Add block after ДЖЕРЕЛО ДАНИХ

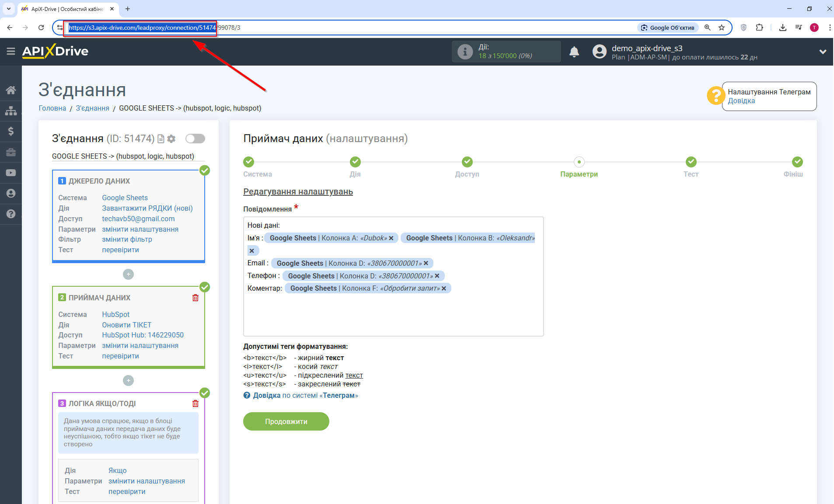128,274
